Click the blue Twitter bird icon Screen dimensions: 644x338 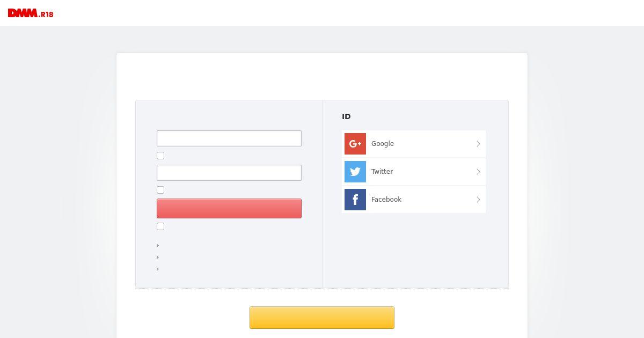[355, 172]
